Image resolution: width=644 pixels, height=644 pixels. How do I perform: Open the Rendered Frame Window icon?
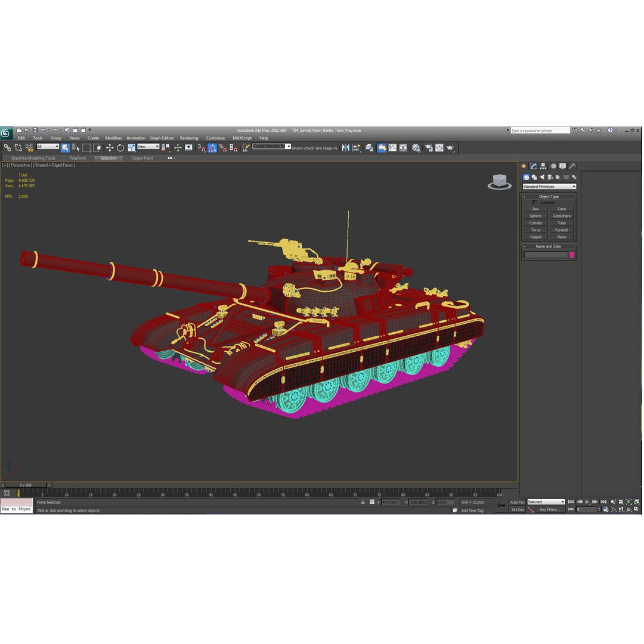pyautogui.click(x=439, y=147)
